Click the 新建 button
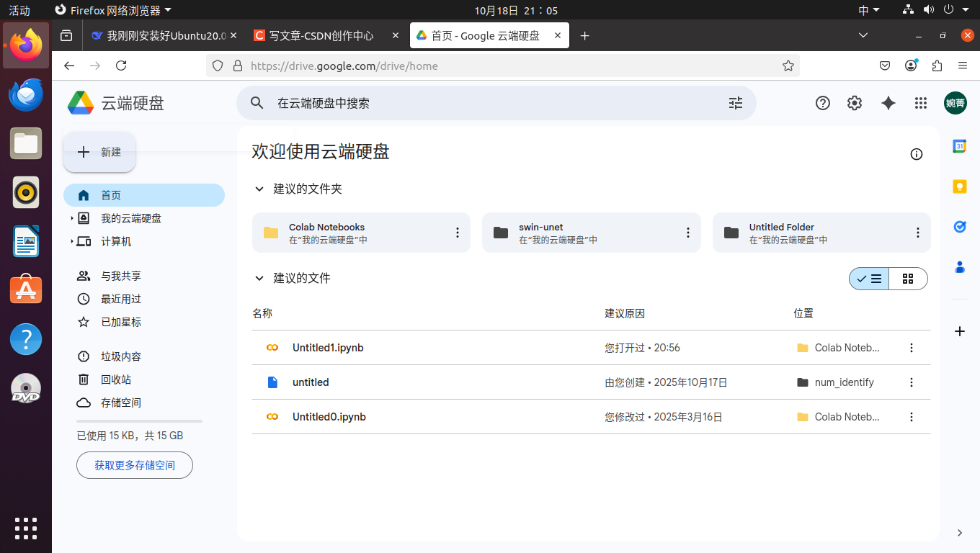Screen dimensions: 980x553 coord(99,152)
